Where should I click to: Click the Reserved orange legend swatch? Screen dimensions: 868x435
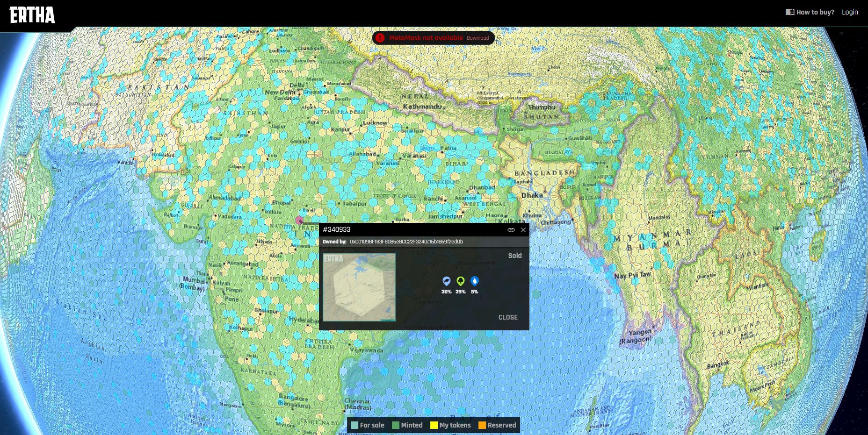[x=482, y=425]
